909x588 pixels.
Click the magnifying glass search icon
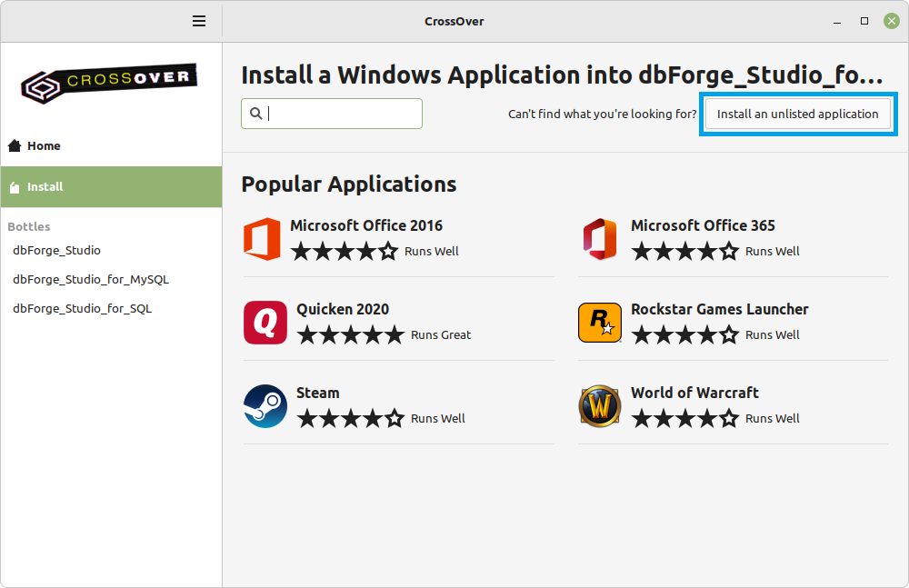[x=255, y=113]
